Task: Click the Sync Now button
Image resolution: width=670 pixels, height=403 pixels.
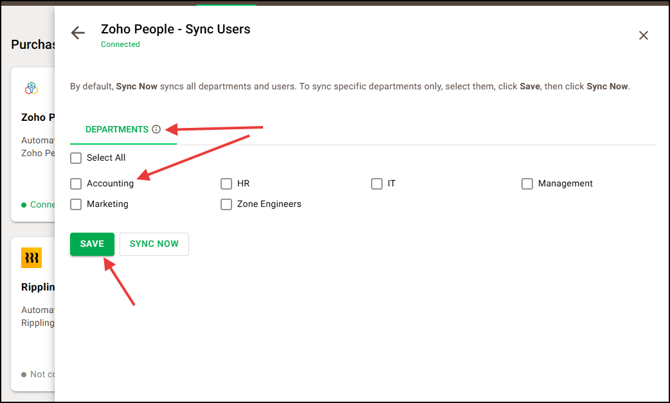Action: click(x=154, y=244)
